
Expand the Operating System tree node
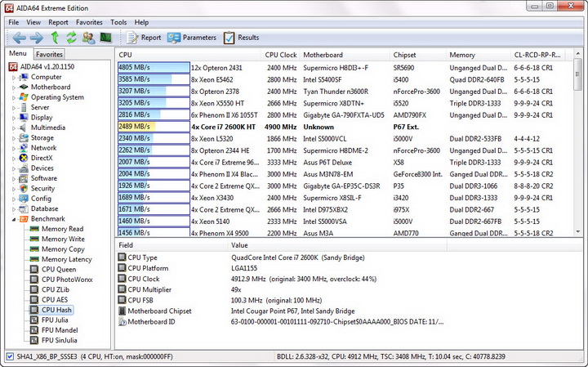(x=14, y=97)
